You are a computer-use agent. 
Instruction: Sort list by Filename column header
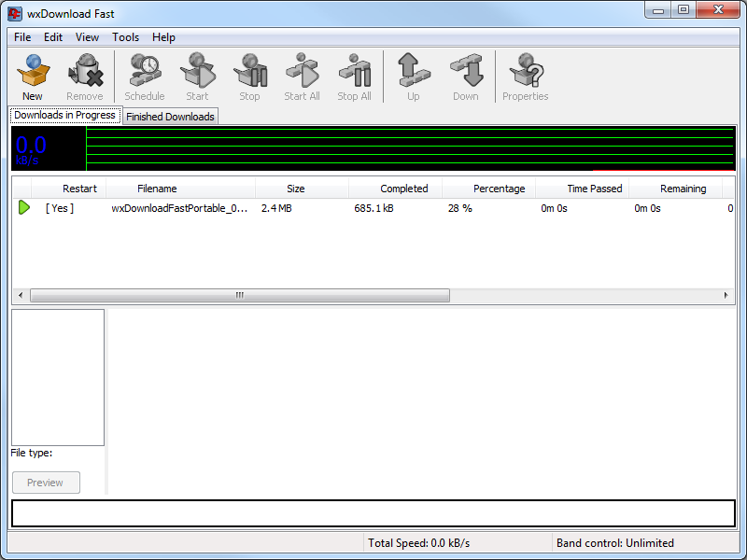[x=157, y=189]
